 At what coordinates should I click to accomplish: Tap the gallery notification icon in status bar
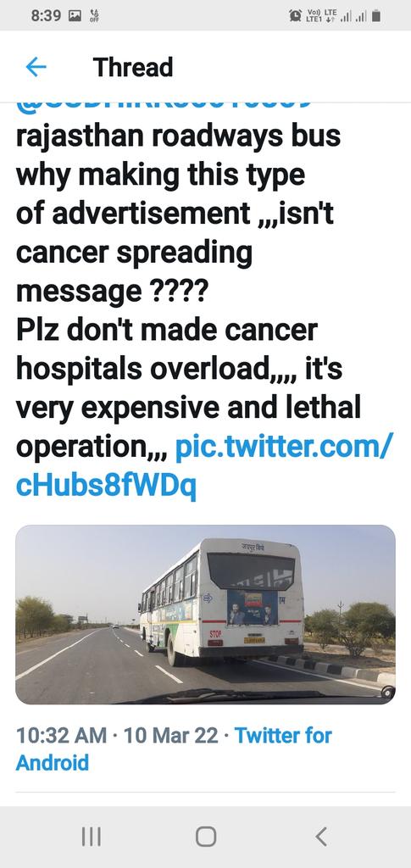coord(74,16)
